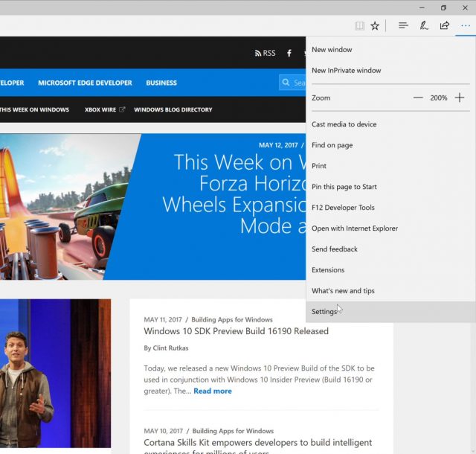Viewport: 476px width, 454px height.
Task: Open a New InPrivate window
Action: tap(390, 71)
